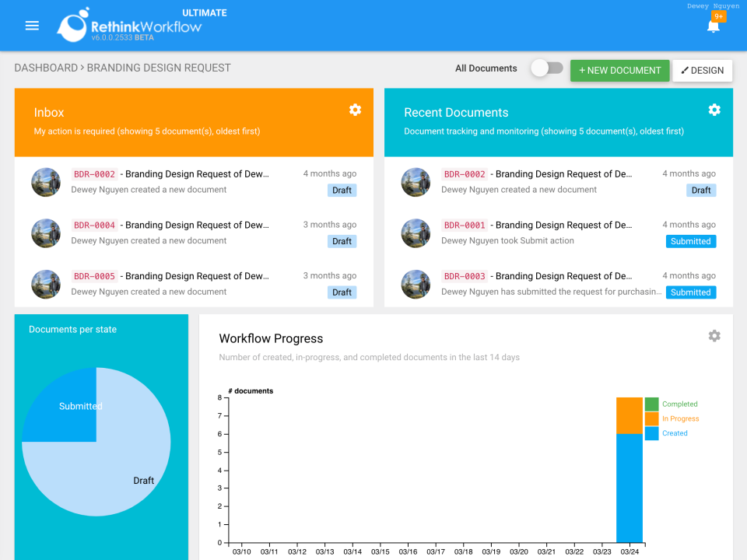Open the DESIGN editor
The width and height of the screenshot is (747, 560).
(x=702, y=70)
